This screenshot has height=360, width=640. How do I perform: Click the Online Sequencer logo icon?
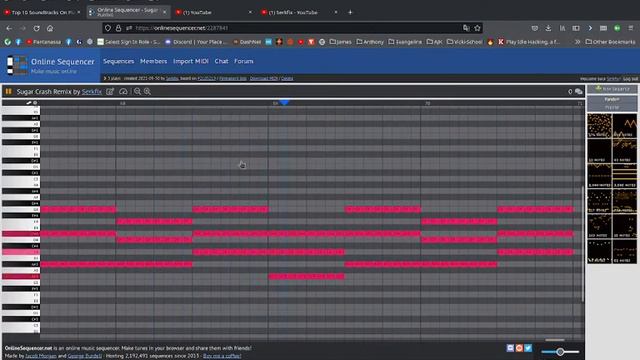[17, 65]
